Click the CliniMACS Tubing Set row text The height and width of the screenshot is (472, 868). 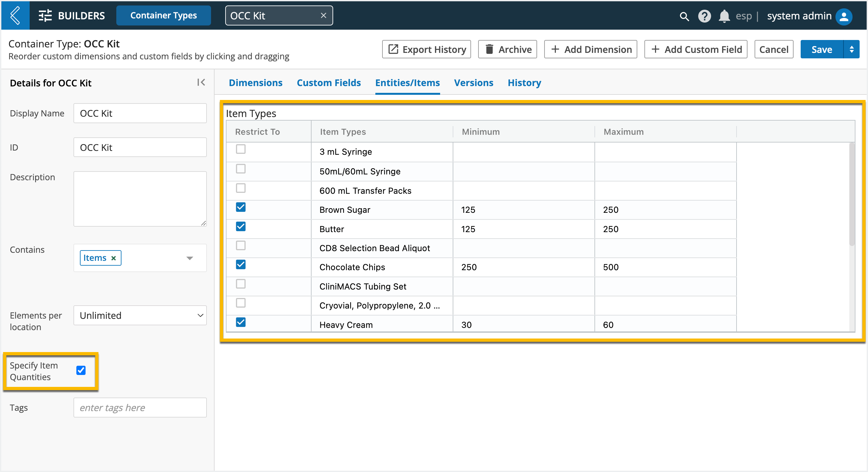pyautogui.click(x=362, y=286)
